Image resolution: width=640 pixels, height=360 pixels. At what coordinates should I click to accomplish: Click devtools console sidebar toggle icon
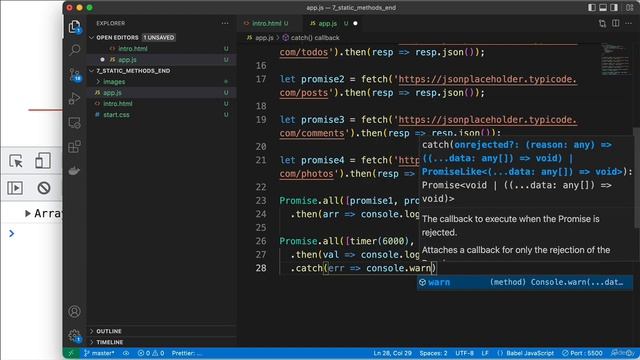15,188
